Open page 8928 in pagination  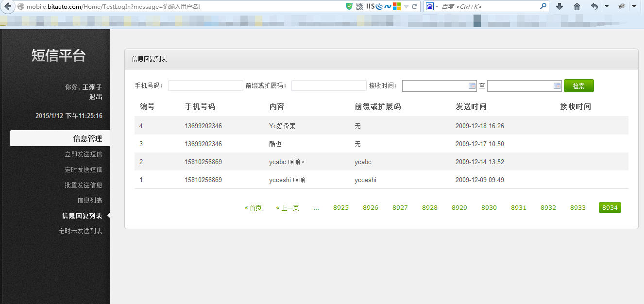tap(430, 208)
